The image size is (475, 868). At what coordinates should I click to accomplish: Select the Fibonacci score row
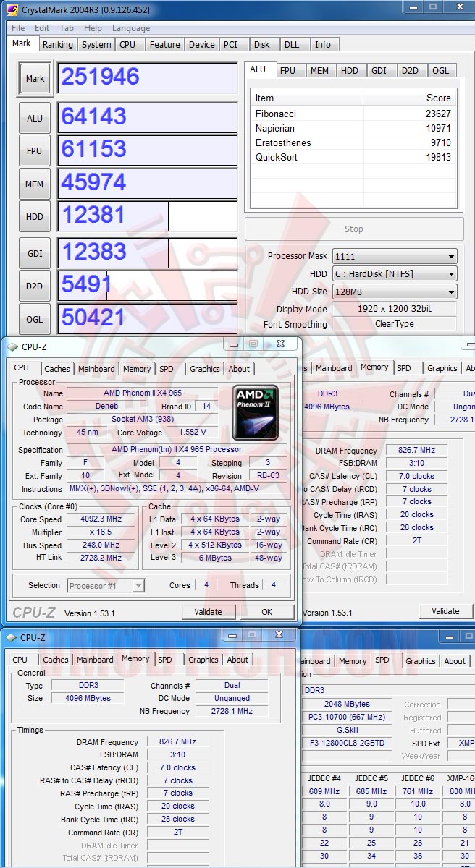[353, 114]
